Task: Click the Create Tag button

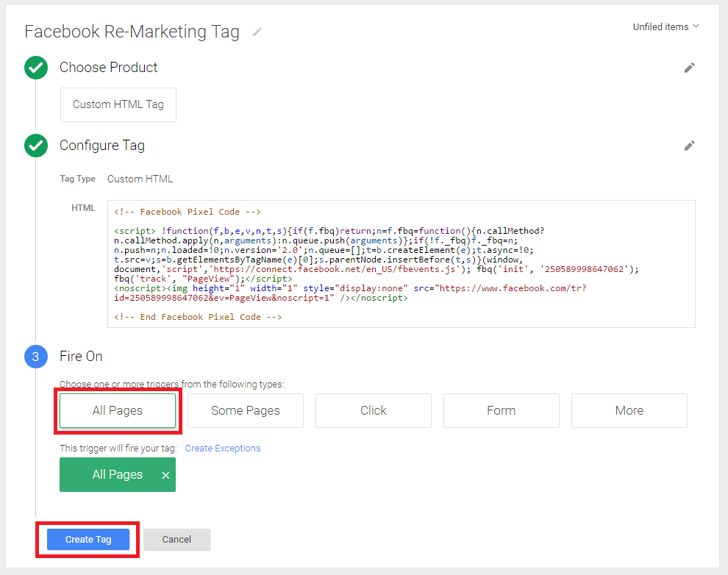Action: tap(88, 539)
